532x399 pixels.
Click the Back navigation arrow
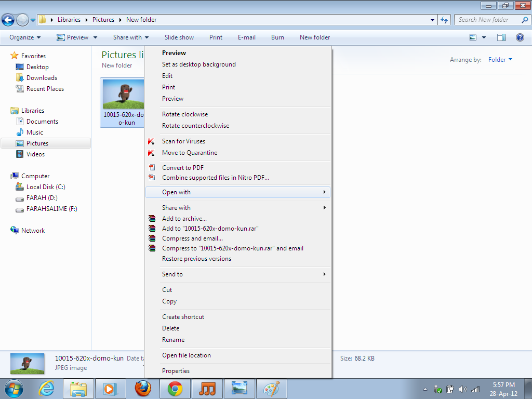[x=8, y=20]
